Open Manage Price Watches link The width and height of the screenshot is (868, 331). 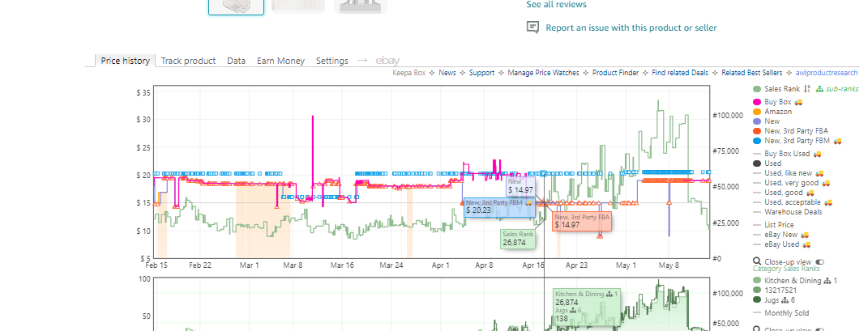tap(543, 73)
